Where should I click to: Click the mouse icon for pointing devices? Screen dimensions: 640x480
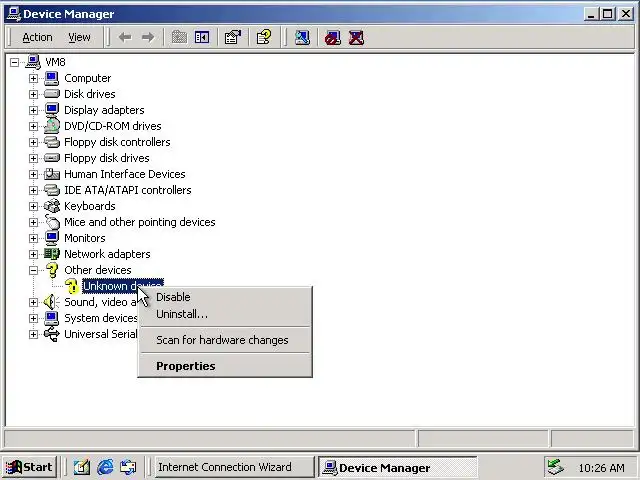52,222
